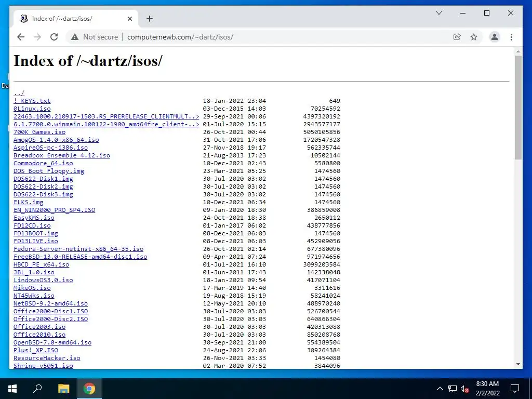Download FD13LIVE.iso
Screen dimensions: 532x399
[x=36, y=241]
